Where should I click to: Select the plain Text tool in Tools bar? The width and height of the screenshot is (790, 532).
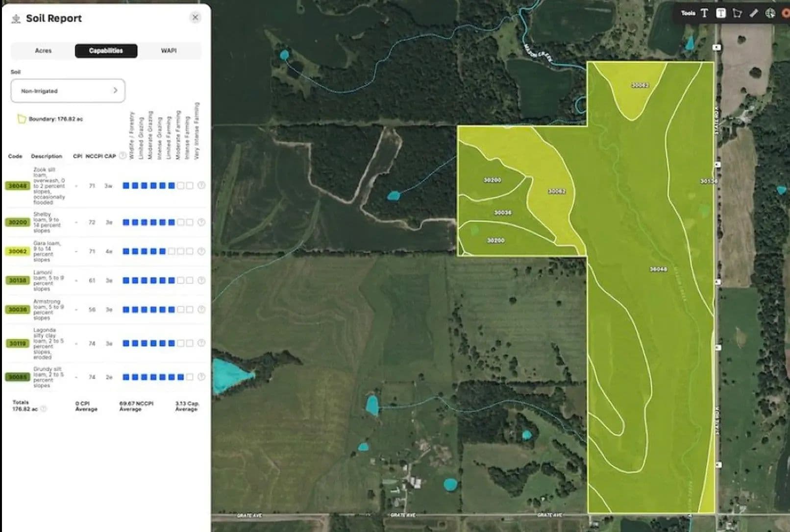pos(704,13)
